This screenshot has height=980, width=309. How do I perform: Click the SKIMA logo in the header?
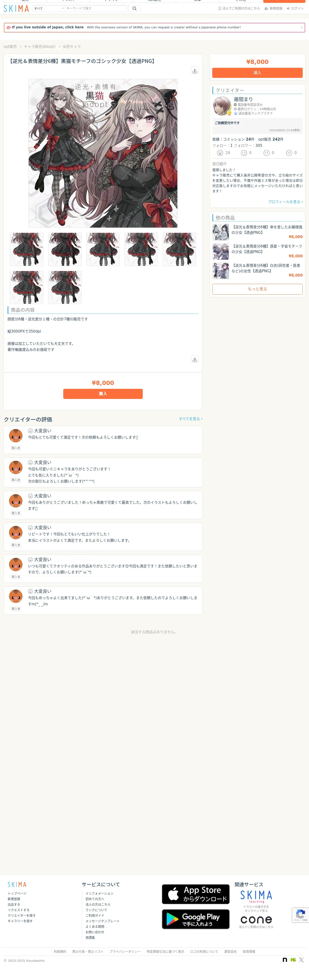(16, 8)
